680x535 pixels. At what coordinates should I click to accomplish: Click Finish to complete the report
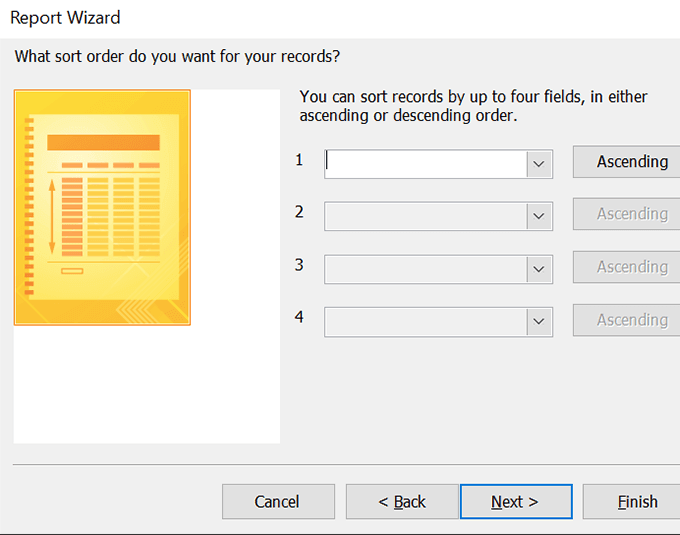pos(632,502)
